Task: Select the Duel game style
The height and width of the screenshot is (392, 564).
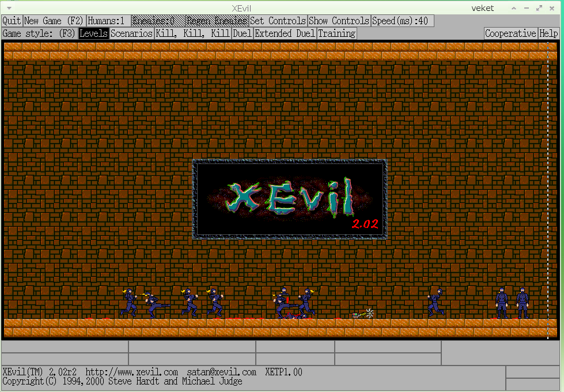Action: tap(242, 33)
